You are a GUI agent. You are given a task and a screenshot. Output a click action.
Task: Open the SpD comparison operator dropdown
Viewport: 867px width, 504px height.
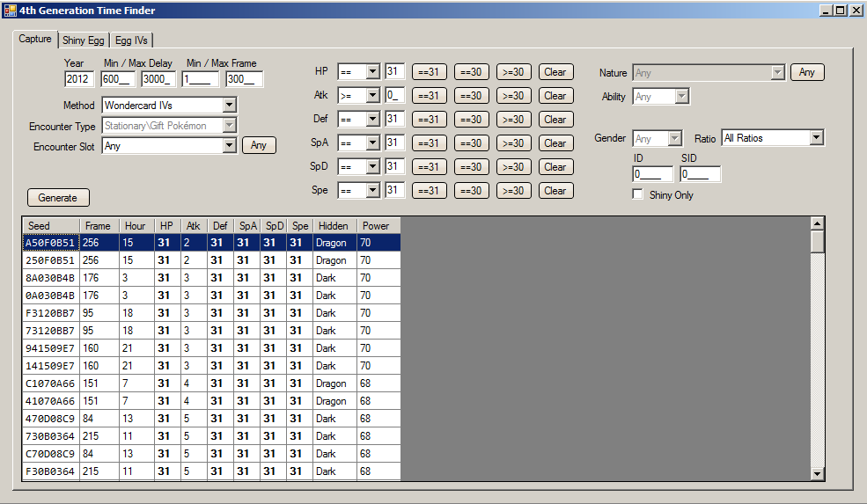point(372,166)
